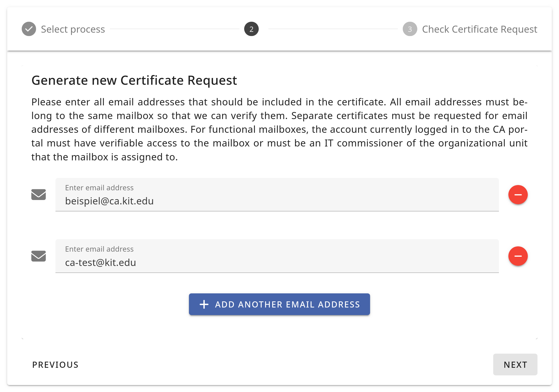Remove the beispiel@ca.kit.edu email address
Screen dimensions: 559x392
click(x=518, y=195)
